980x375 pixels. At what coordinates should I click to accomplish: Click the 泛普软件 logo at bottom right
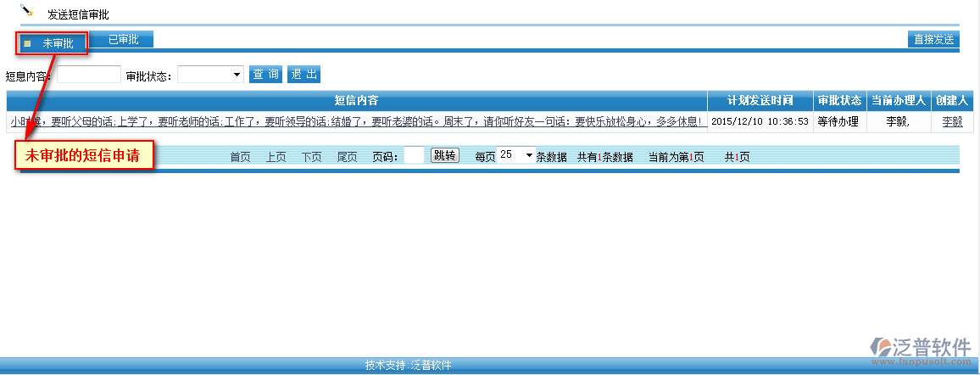pyautogui.click(x=920, y=349)
